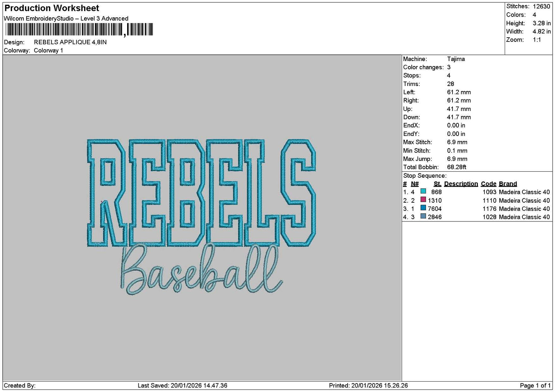Click thread code 1176
Screen dimensions: 555x392
(490, 209)
